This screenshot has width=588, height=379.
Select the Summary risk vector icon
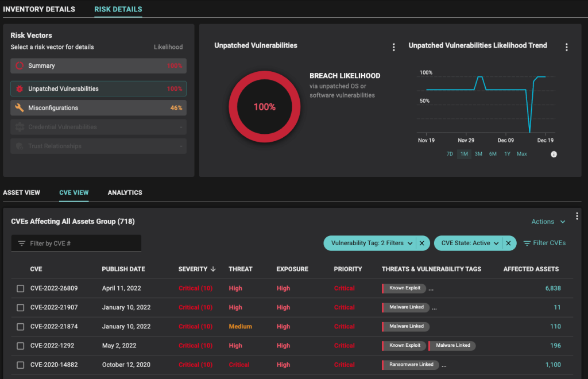point(19,65)
